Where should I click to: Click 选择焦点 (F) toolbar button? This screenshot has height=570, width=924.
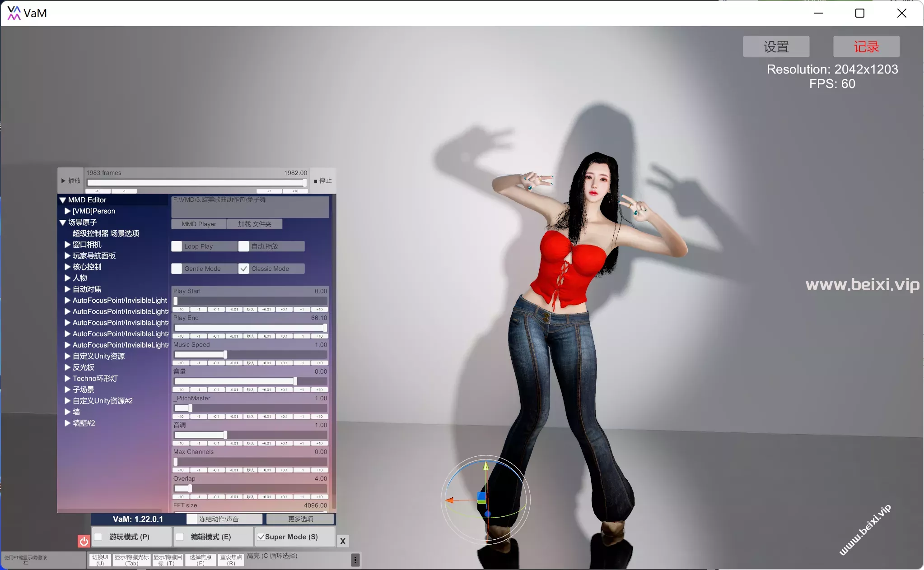click(x=200, y=560)
